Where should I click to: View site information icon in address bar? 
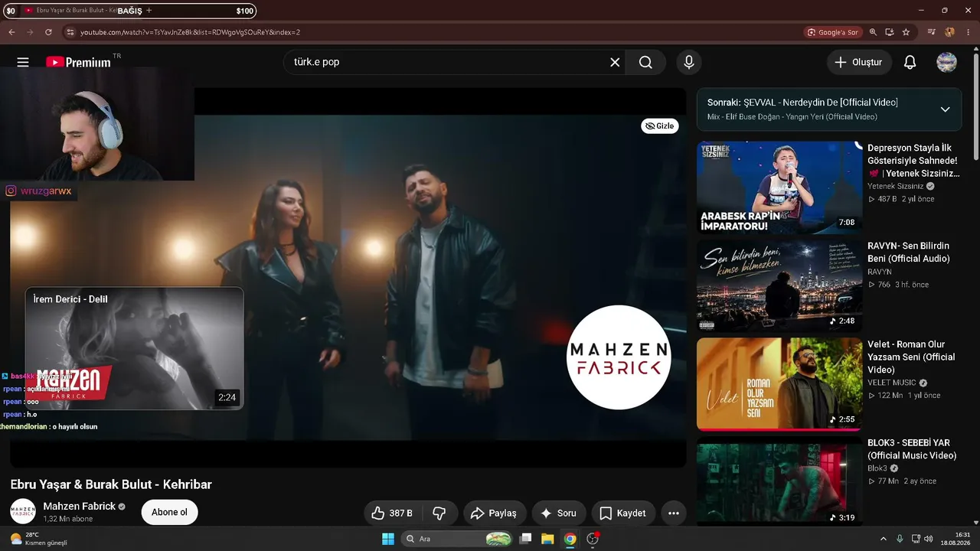70,32
